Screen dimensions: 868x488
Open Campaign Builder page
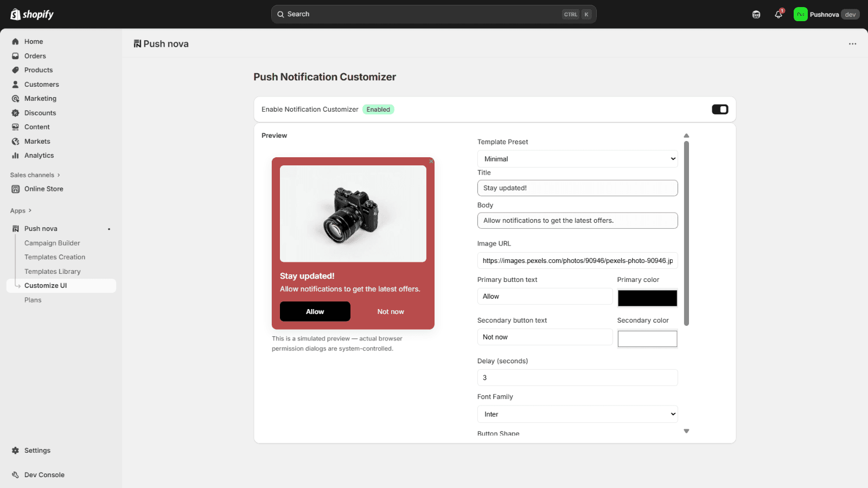pos(52,243)
